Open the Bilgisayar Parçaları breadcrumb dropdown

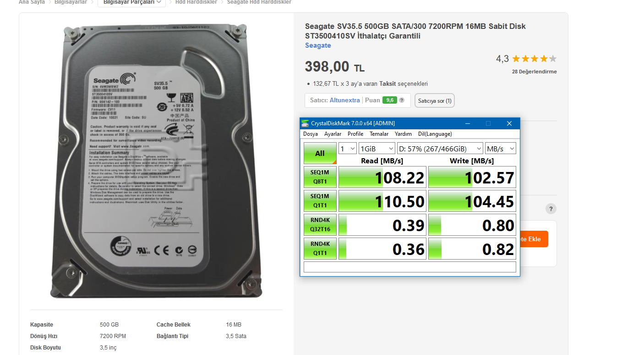(132, 2)
